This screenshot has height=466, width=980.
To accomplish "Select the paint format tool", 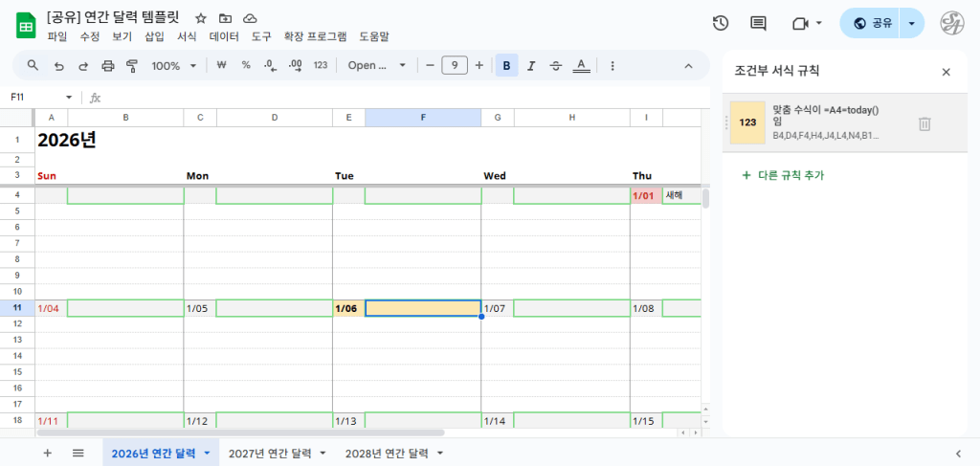I will [132, 66].
